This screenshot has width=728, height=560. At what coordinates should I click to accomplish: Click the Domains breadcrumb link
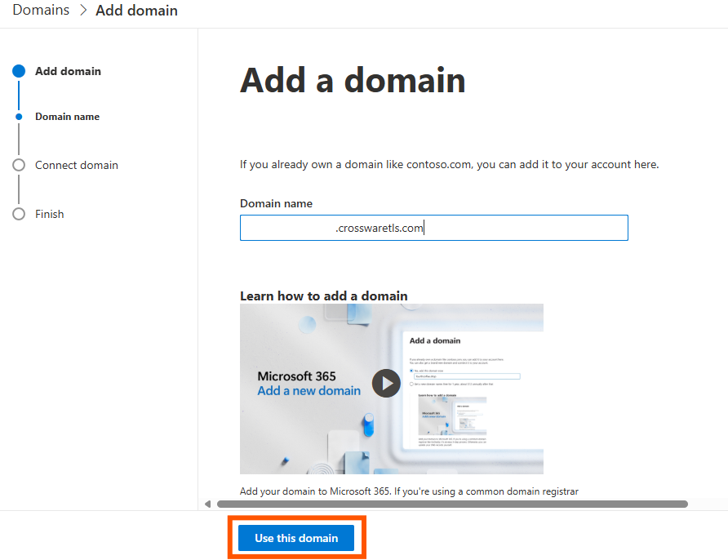41,11
